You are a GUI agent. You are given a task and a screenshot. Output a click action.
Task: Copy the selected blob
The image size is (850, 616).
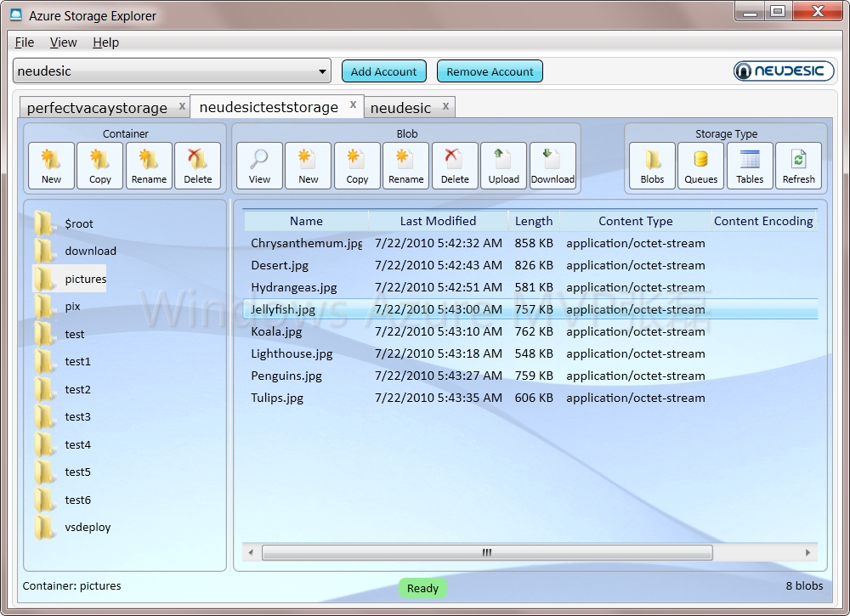[357, 165]
